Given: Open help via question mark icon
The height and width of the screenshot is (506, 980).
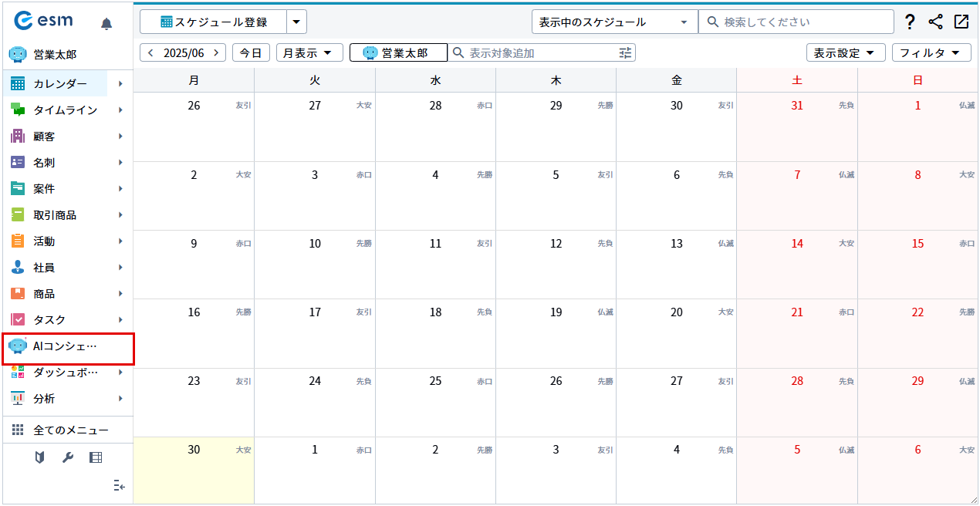Looking at the screenshot, I should (x=910, y=22).
